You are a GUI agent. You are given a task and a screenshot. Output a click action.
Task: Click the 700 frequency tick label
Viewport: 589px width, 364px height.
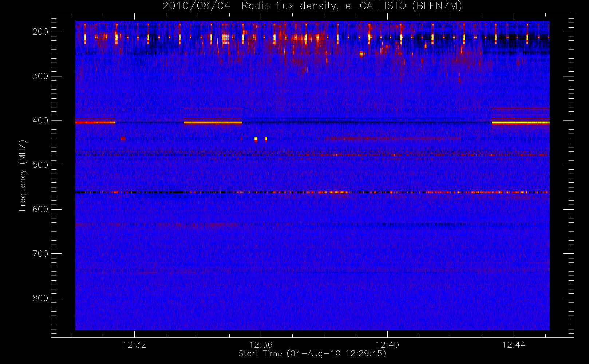40,254
